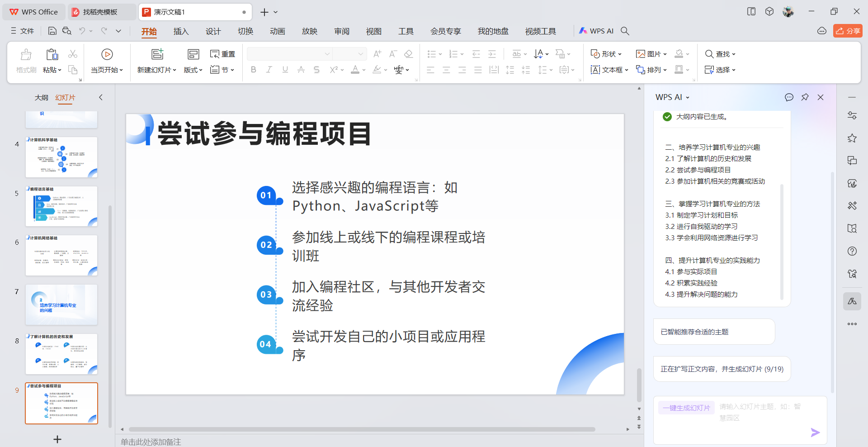Open the Insert (插入) tab

[181, 31]
